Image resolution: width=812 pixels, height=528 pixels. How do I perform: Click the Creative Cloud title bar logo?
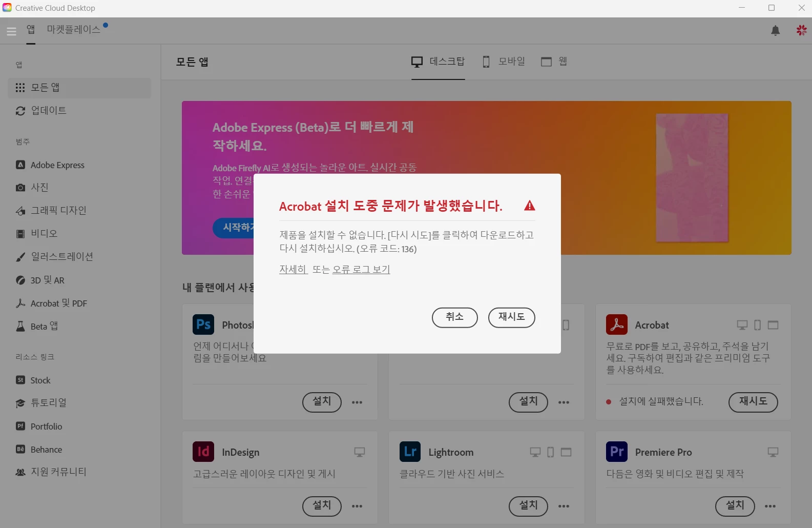click(x=7, y=8)
